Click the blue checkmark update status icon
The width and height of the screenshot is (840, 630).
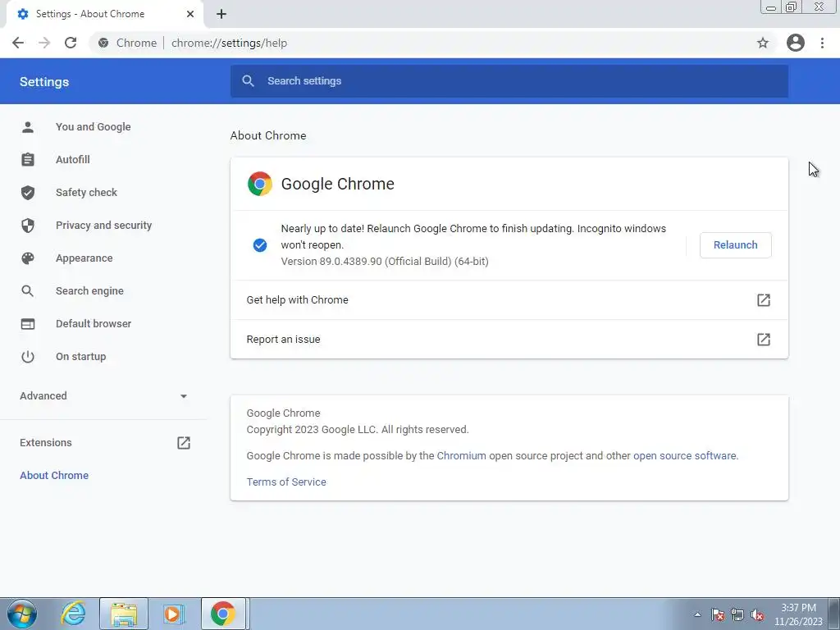point(260,245)
